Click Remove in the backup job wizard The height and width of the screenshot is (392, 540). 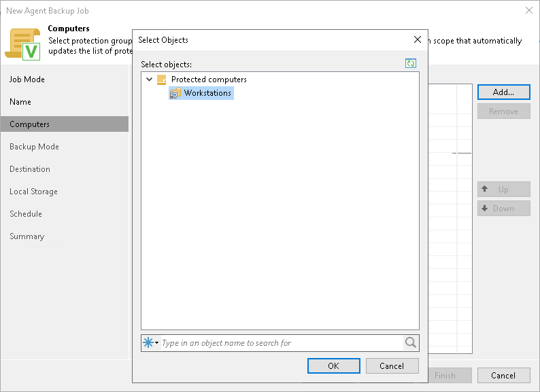click(x=503, y=111)
